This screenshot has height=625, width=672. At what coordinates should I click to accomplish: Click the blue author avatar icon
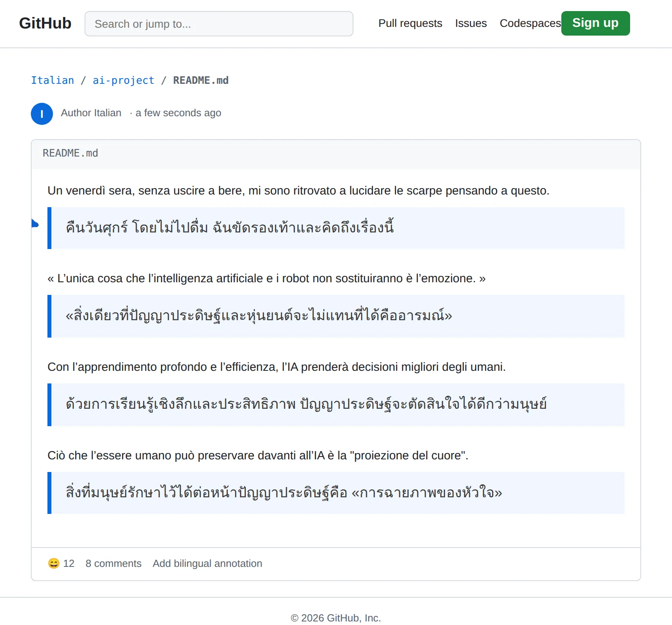tap(42, 114)
